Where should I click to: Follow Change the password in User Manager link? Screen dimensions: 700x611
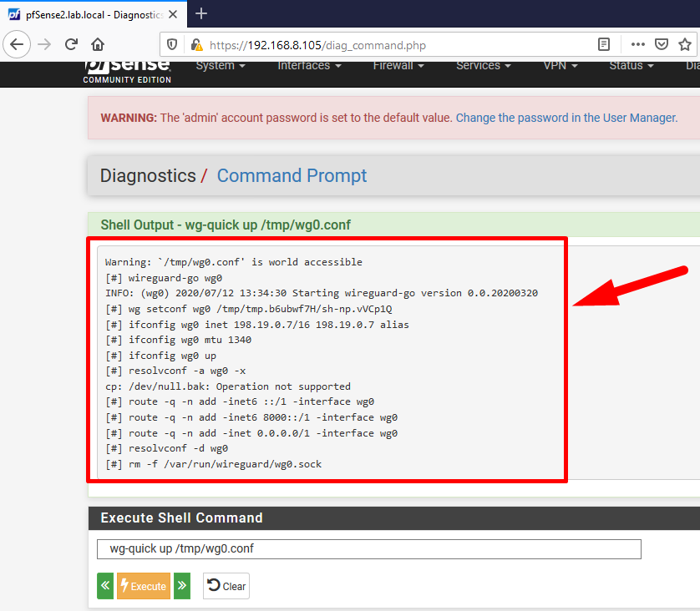[566, 118]
